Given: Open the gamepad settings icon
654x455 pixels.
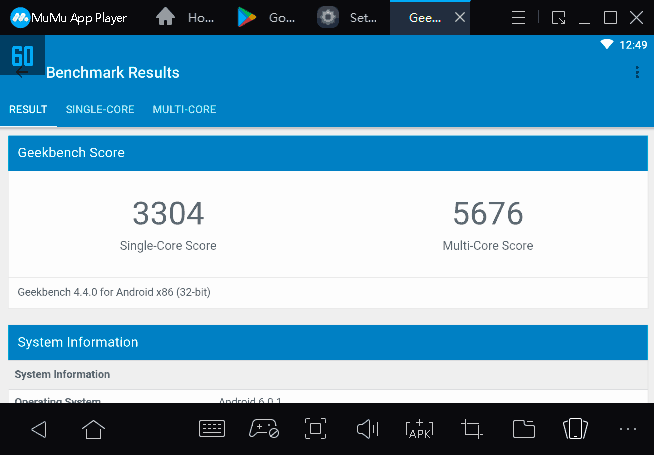Looking at the screenshot, I should [x=264, y=429].
